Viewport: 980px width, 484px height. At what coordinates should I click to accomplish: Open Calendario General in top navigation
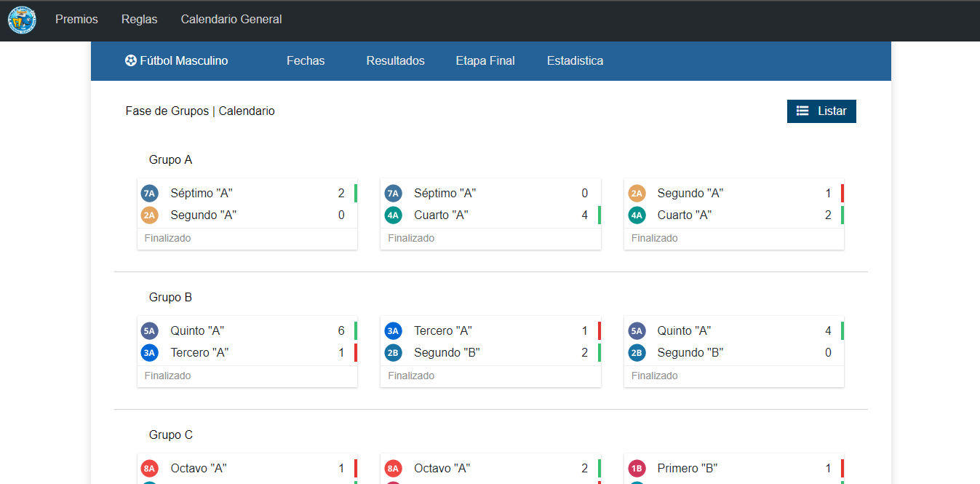[231, 20]
